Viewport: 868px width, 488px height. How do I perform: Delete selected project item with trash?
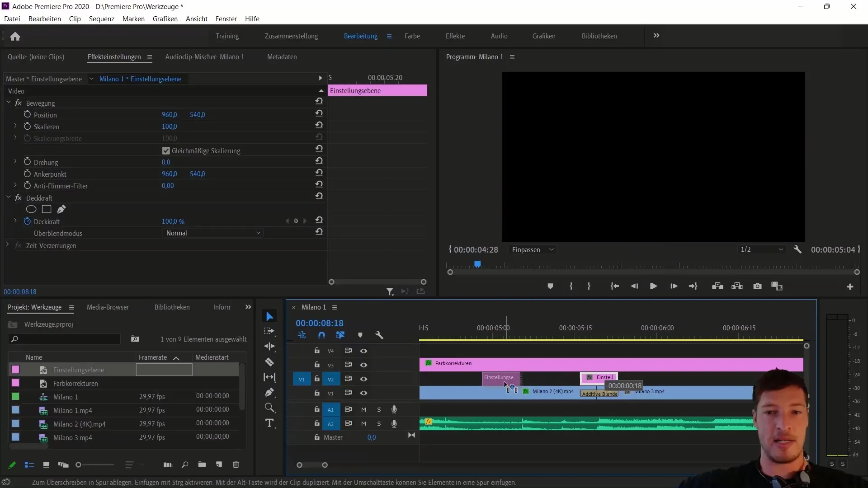(x=236, y=465)
